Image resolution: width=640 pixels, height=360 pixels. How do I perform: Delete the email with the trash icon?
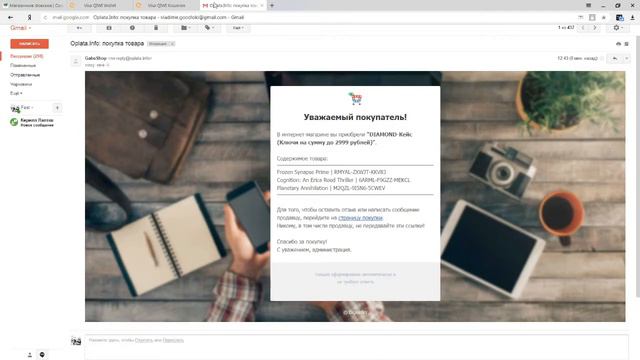pos(156,28)
